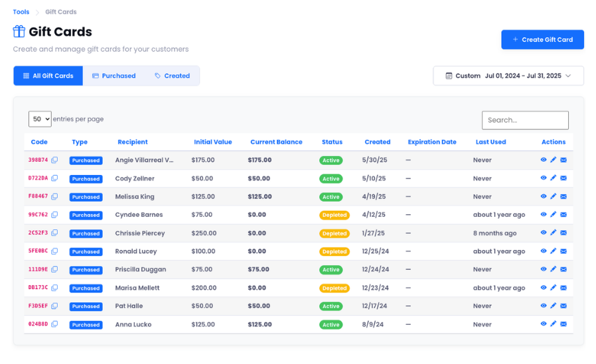Viewport: 596px width, 364px height.
Task: Switch to All Gift Cards tab
Action: click(x=48, y=76)
